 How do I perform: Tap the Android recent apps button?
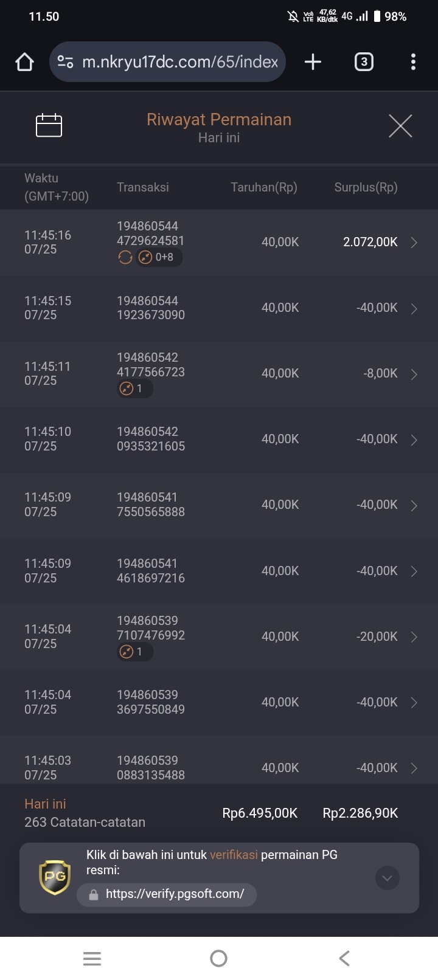(92, 959)
